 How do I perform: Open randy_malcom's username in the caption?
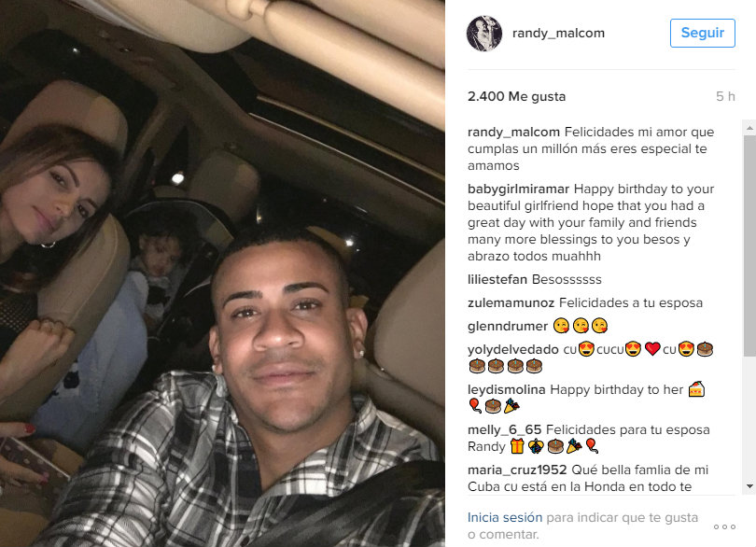tap(513, 133)
